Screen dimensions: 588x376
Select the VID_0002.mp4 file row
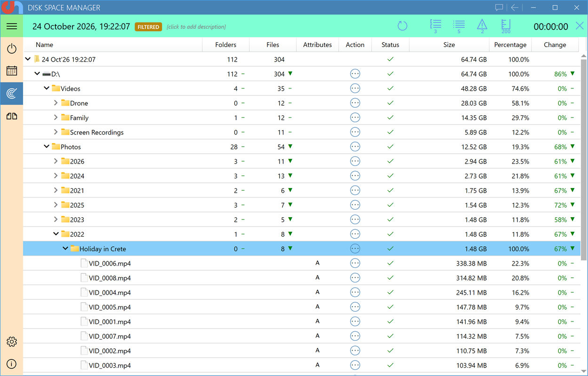[302, 351]
